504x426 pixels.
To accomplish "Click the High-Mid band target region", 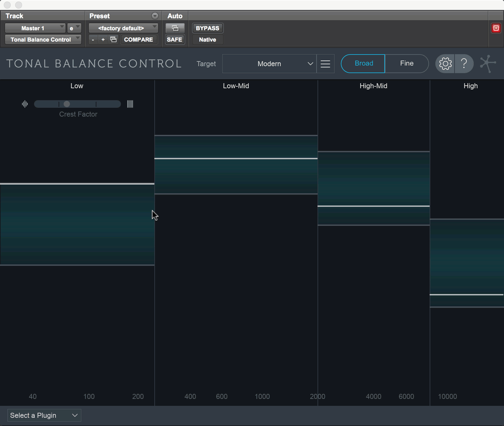I will pyautogui.click(x=374, y=188).
